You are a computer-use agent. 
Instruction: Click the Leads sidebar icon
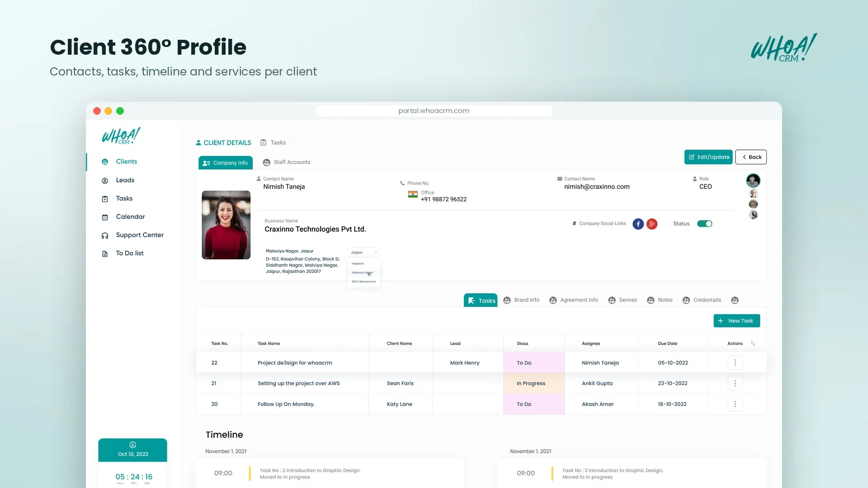[105, 180]
